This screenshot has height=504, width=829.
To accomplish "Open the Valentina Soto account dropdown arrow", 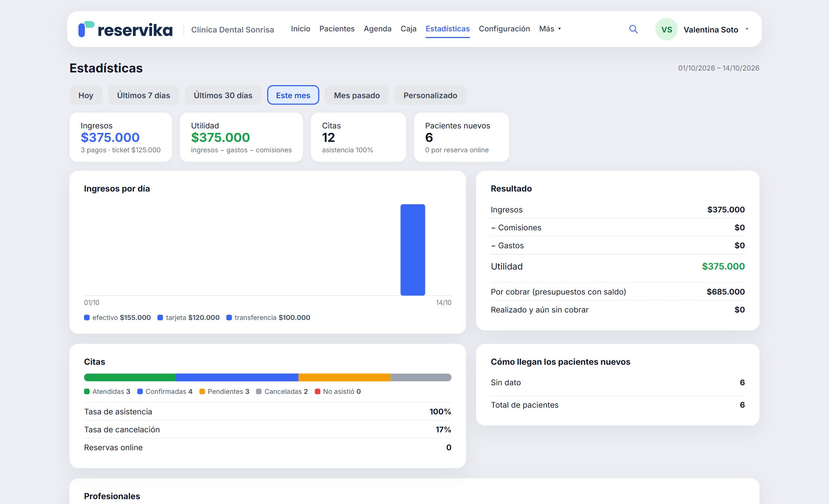I will pyautogui.click(x=747, y=29).
